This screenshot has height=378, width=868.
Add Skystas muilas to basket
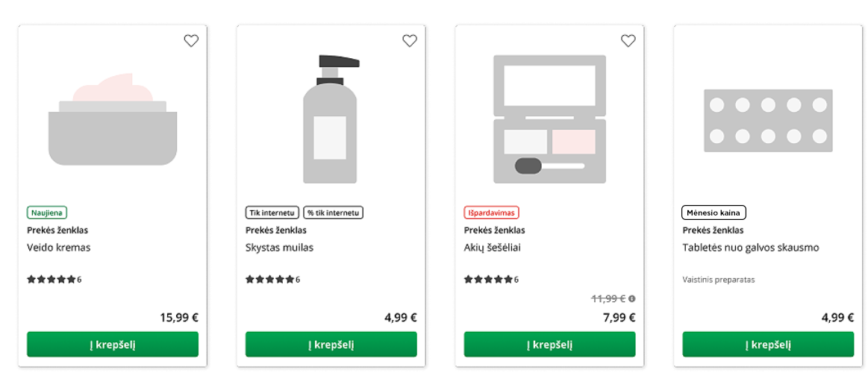pos(331,344)
